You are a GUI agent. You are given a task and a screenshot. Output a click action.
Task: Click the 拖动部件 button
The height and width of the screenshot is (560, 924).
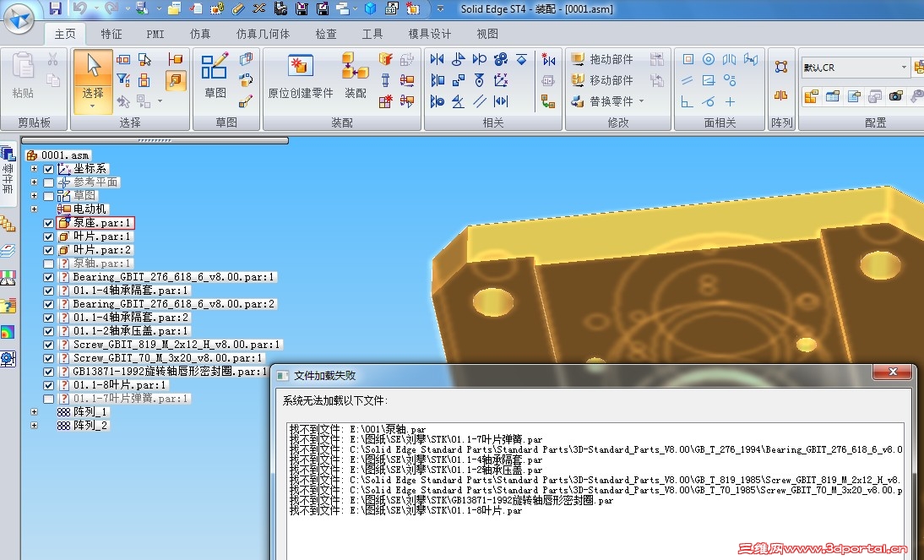pyautogui.click(x=602, y=59)
